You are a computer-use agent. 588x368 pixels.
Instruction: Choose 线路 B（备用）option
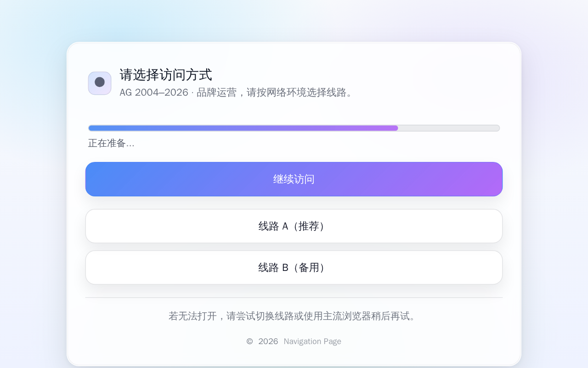[294, 268]
